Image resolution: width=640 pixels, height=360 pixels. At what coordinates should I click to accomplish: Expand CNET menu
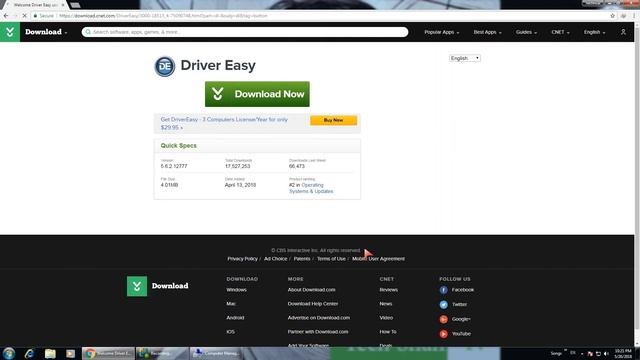point(560,32)
